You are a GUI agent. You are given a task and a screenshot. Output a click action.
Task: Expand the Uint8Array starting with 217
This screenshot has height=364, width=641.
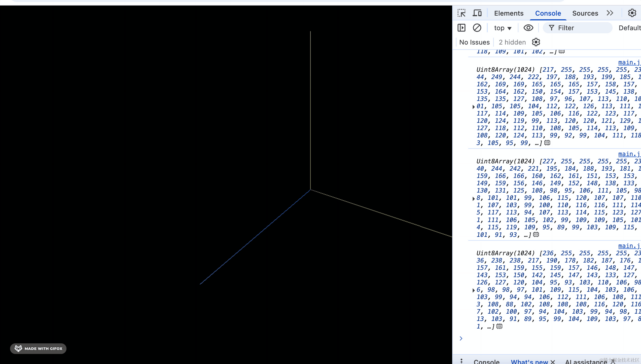click(x=473, y=107)
